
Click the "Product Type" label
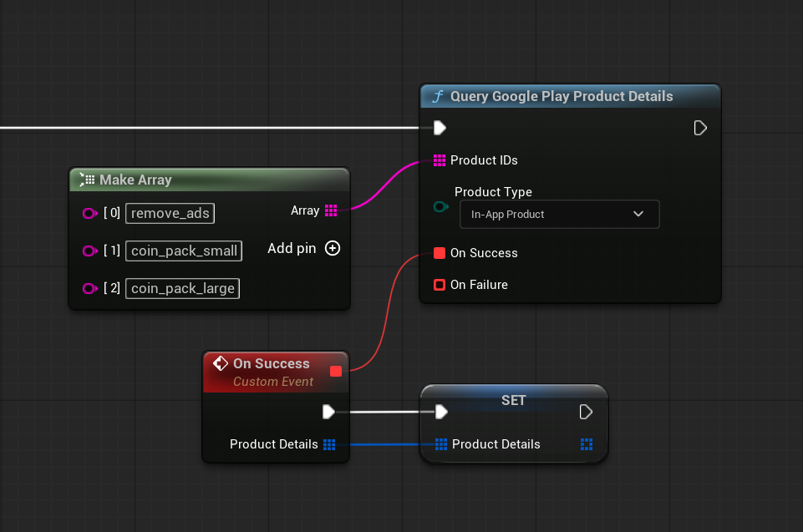click(x=493, y=192)
